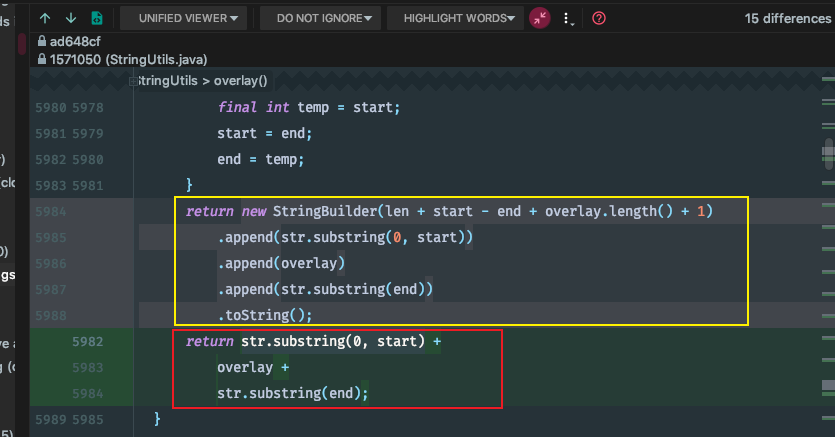This screenshot has width=835, height=437.
Task: Select the StringUtils breadcrumb segment
Action: coord(168,80)
